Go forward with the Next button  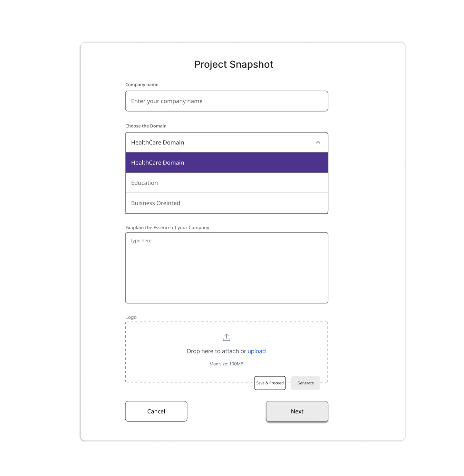click(297, 412)
